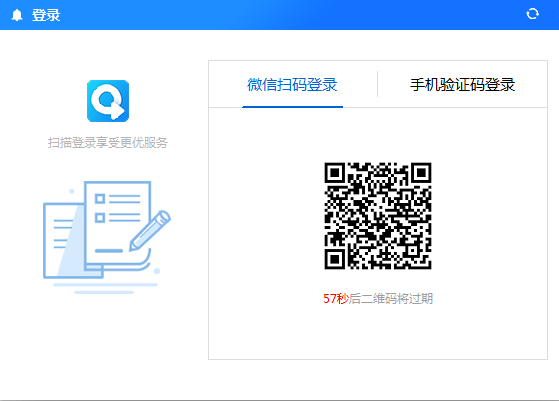Click the QR code's top-left finder square
Viewport: 559px width, 401px height.
(x=334, y=173)
